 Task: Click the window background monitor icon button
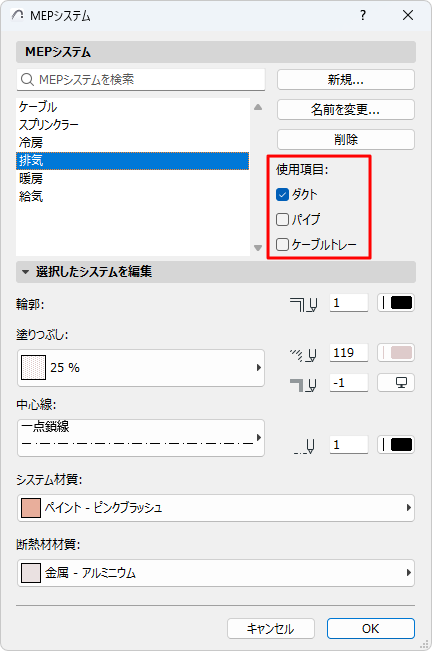[396, 382]
